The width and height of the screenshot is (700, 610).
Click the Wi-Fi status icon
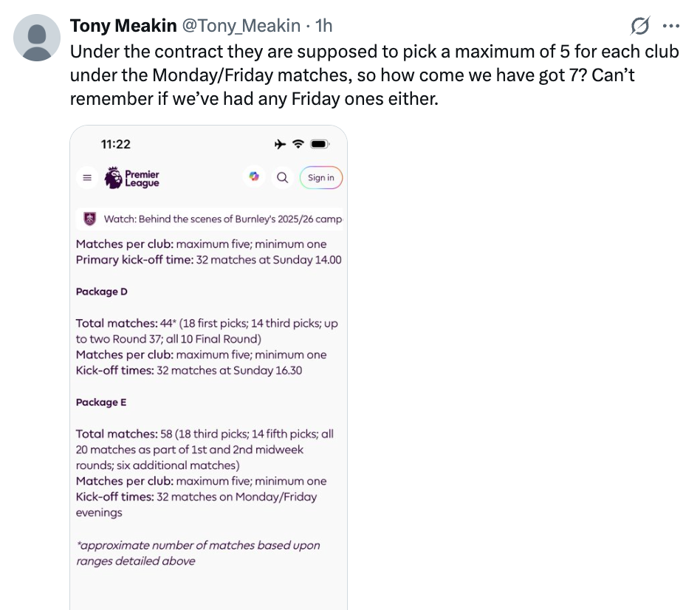click(x=298, y=144)
